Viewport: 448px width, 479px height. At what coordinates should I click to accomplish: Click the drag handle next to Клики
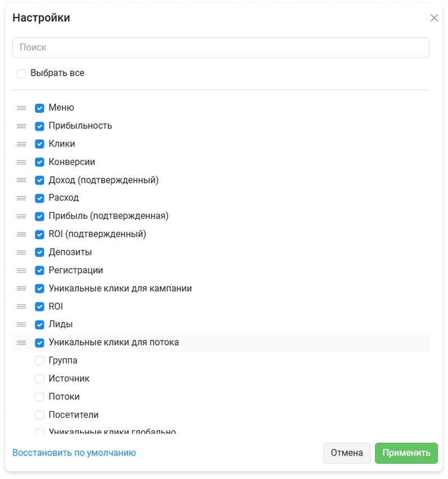(x=21, y=144)
